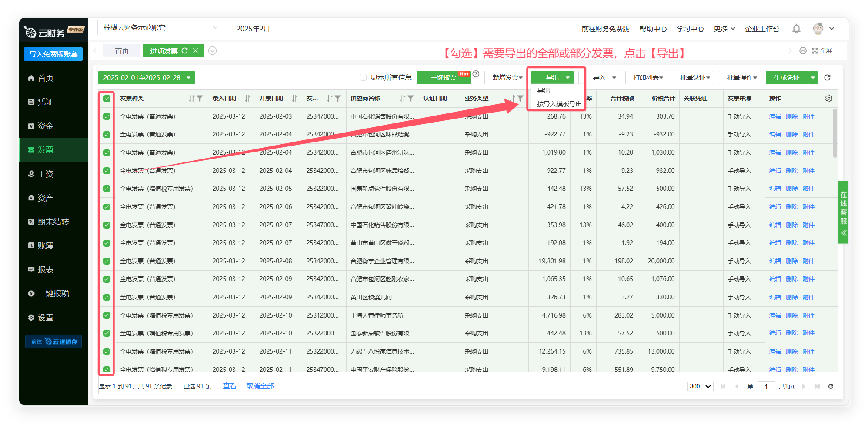868x424 pixels.
Task: Select 按导入模板导出 from export menu
Action: pyautogui.click(x=559, y=104)
